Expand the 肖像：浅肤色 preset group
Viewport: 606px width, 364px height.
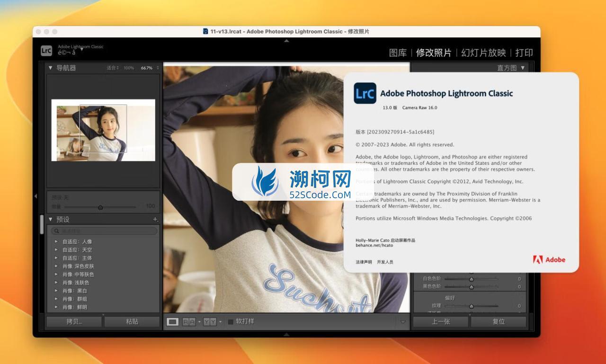(x=56, y=283)
